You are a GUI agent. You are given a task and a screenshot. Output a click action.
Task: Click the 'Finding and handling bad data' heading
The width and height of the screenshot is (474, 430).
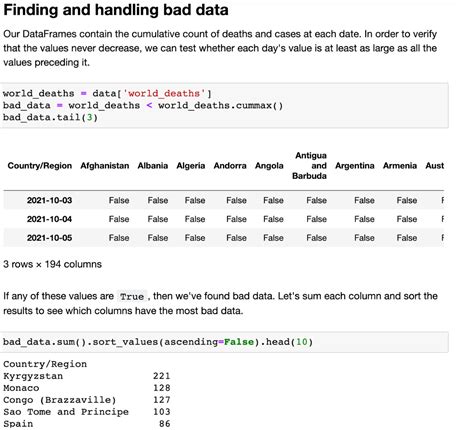point(116,10)
